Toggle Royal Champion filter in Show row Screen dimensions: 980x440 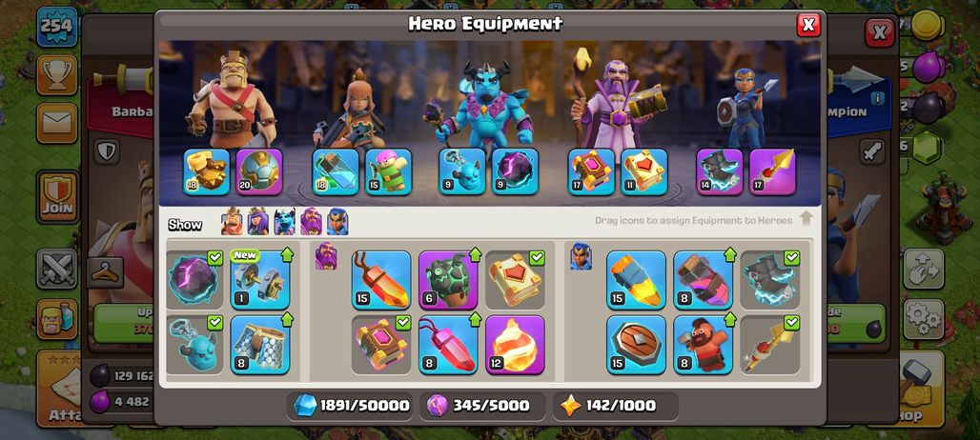(x=337, y=222)
